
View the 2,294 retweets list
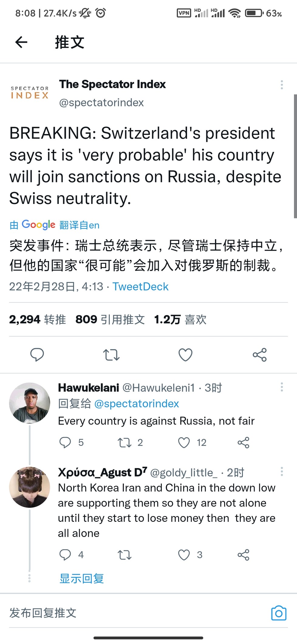point(37,319)
